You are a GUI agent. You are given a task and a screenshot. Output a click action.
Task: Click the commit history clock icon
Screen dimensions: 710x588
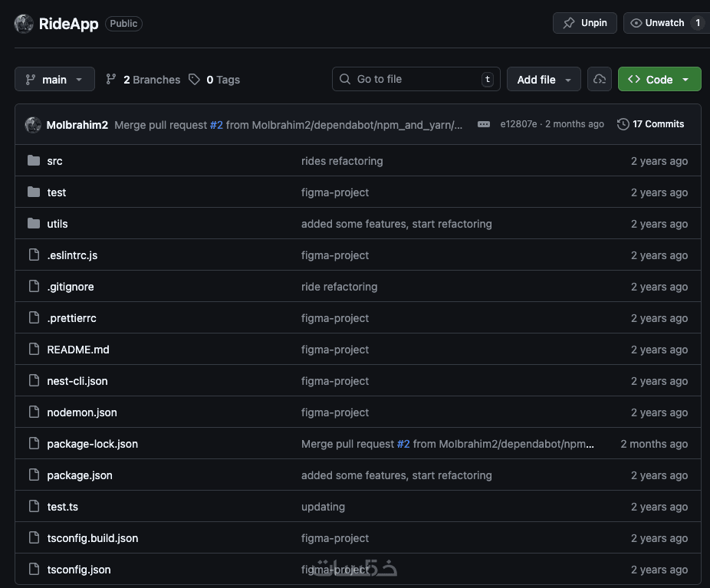(623, 124)
